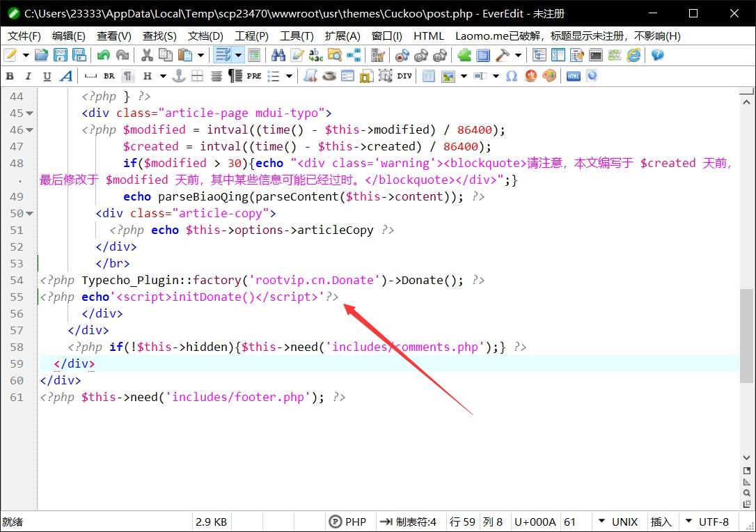This screenshot has height=532, width=756.
Task: Click the blue Help question icon
Action: coord(656,56)
